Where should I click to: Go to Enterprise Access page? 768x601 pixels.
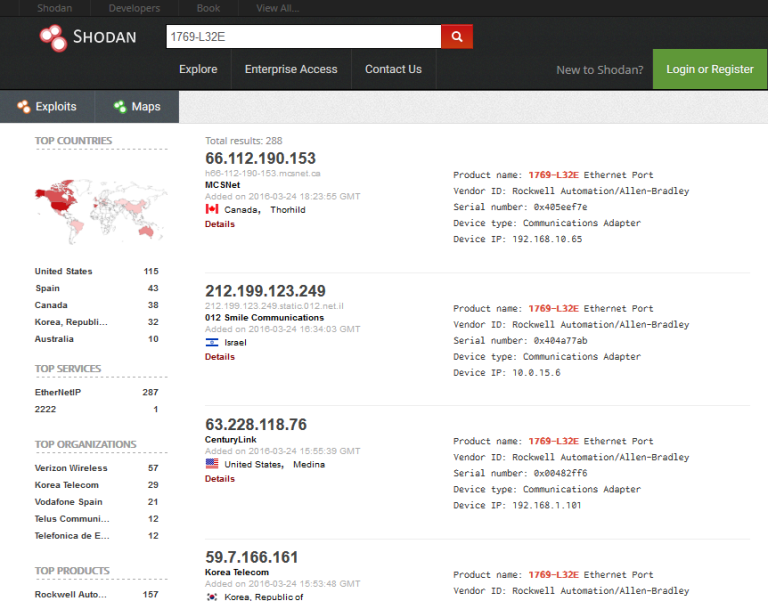click(291, 69)
